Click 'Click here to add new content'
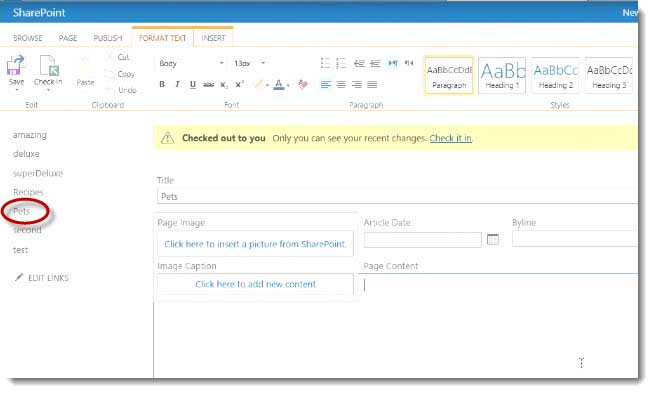Screen dimensions: 653x393 (255, 284)
